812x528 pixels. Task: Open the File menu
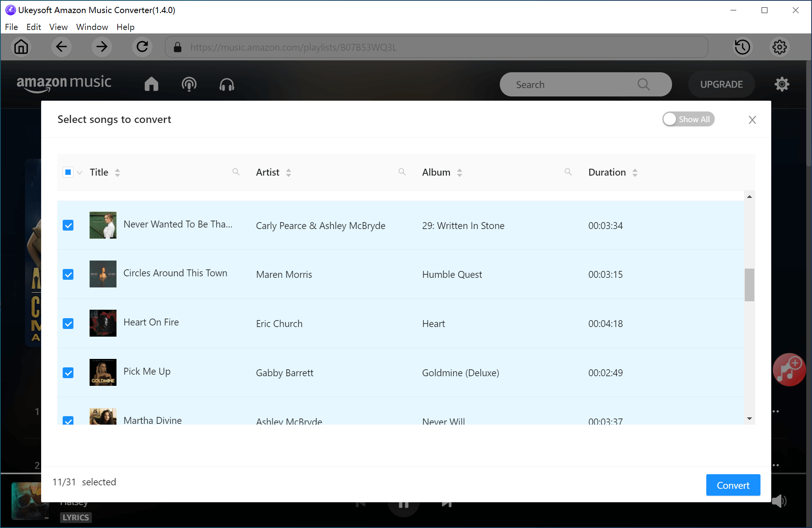click(x=11, y=27)
